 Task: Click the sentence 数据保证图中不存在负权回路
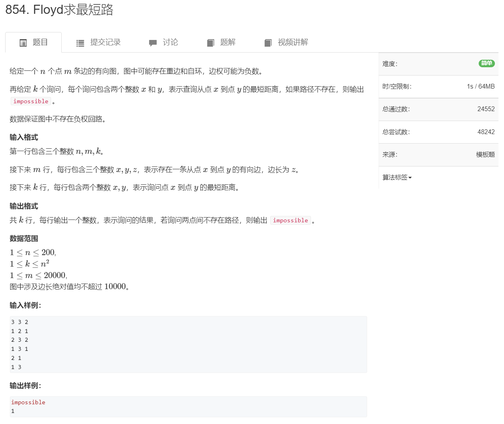[58, 119]
